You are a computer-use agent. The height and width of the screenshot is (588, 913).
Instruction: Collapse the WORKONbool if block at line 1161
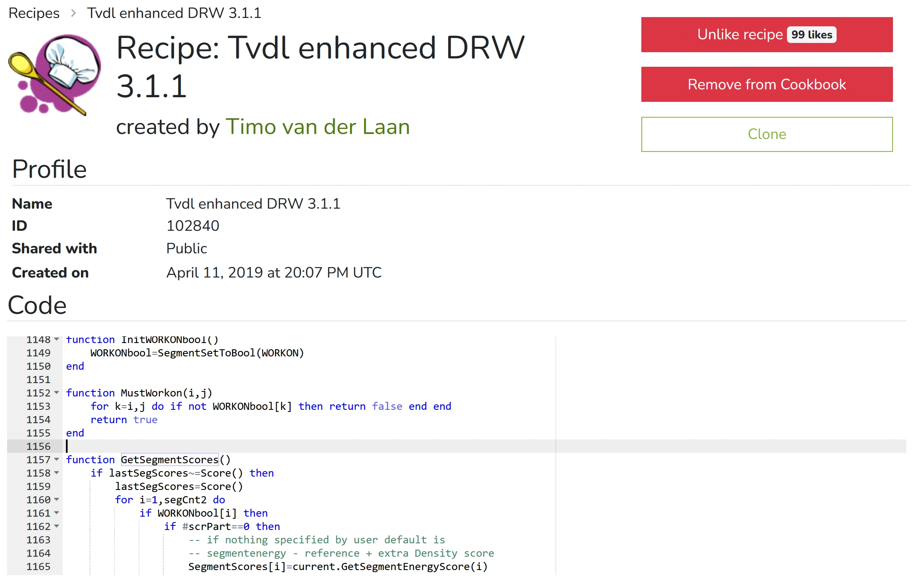click(x=57, y=513)
